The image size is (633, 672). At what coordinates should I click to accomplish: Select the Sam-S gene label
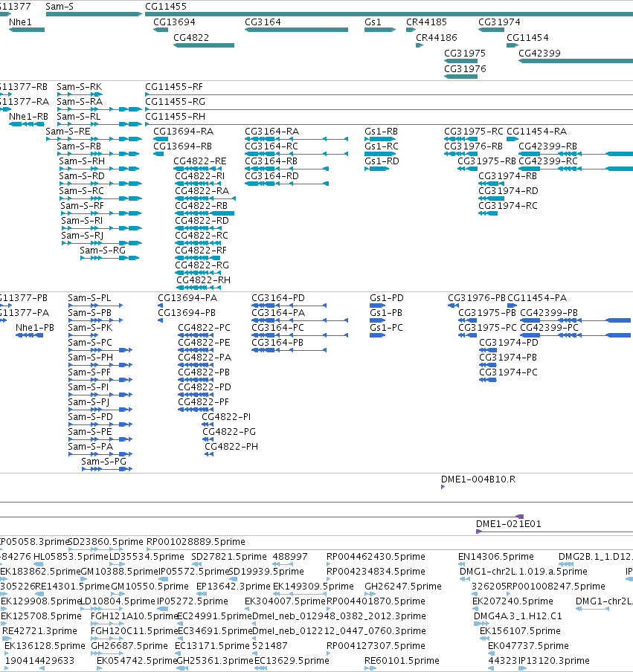click(x=60, y=7)
